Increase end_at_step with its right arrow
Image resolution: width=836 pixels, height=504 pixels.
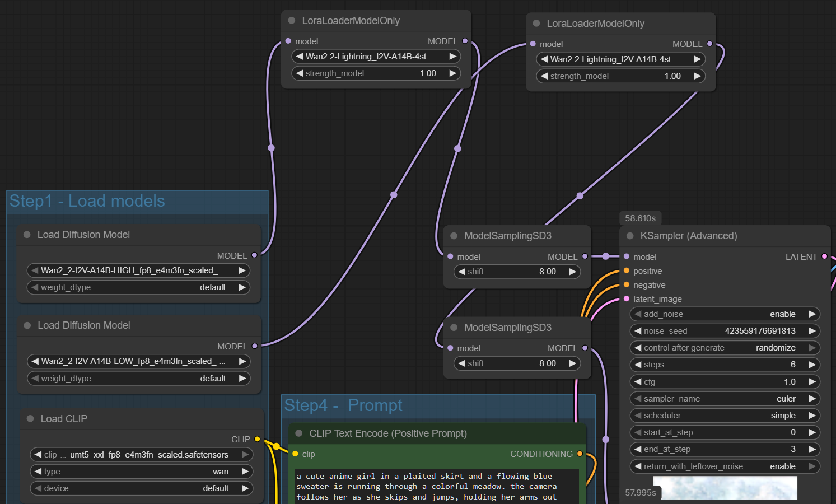[x=812, y=449]
